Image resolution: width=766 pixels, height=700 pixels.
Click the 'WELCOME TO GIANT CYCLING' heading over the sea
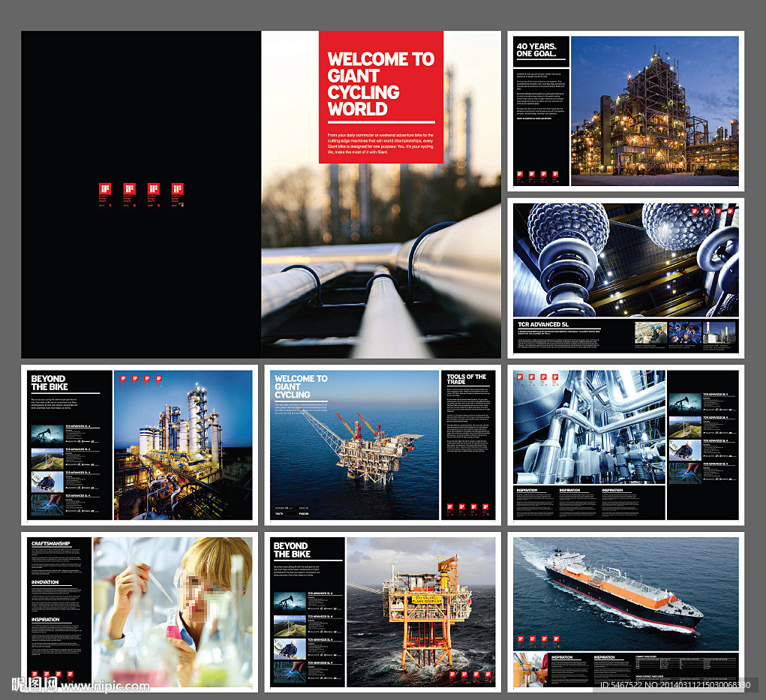click(x=301, y=386)
